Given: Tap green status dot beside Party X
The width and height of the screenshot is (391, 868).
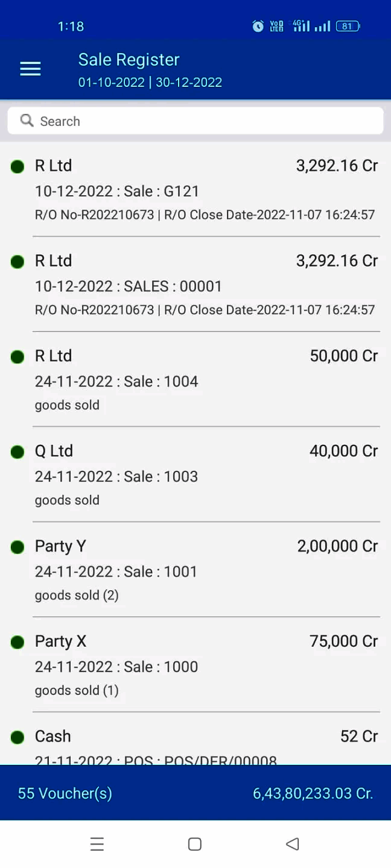Looking at the screenshot, I should point(17,643).
